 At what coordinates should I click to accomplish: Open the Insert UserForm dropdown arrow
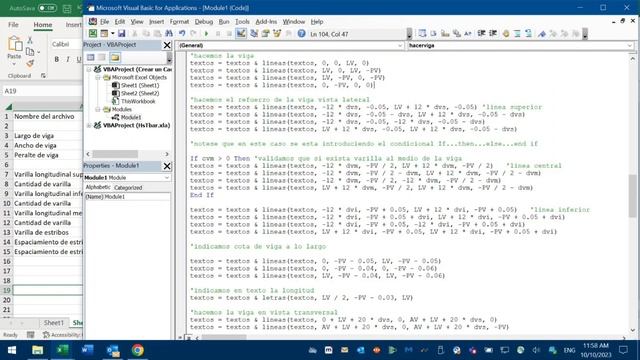click(113, 33)
